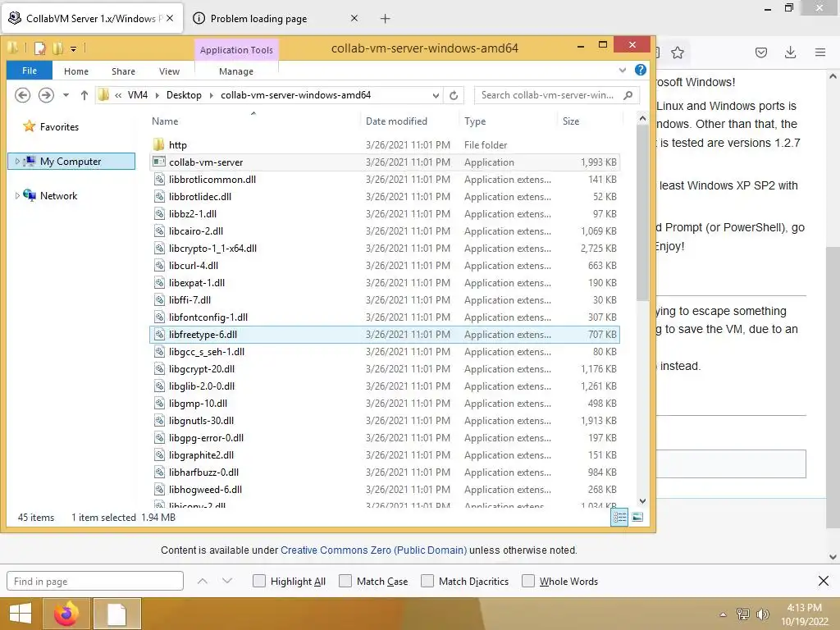The image size is (840, 630).
Task: Open the File menu tab
Action: click(30, 71)
